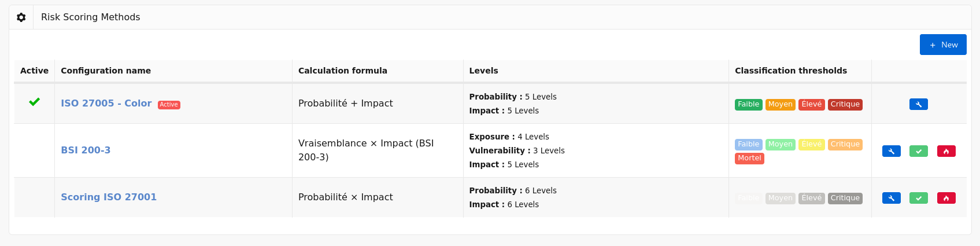The image size is (980, 246).
Task: Open the BSI 200-3 configuration link
Action: click(x=86, y=150)
